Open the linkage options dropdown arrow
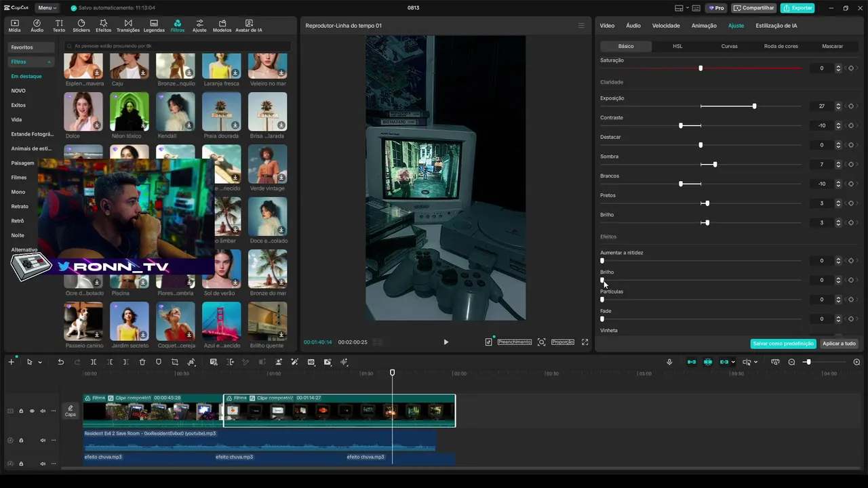868x488 pixels. point(733,362)
